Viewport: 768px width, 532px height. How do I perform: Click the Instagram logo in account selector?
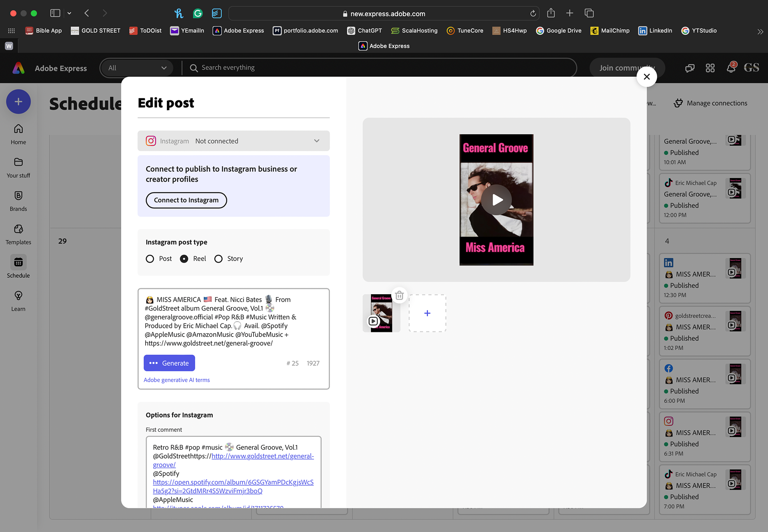pyautogui.click(x=151, y=141)
